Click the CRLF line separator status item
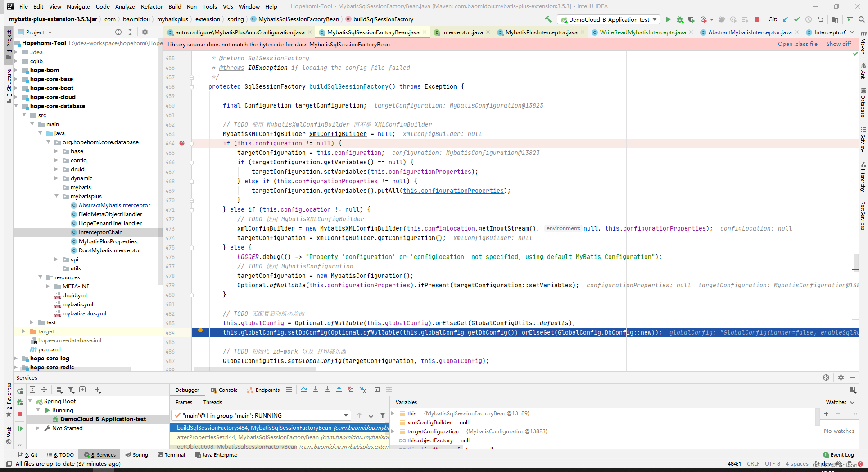The width and height of the screenshot is (868, 472). tap(753, 464)
